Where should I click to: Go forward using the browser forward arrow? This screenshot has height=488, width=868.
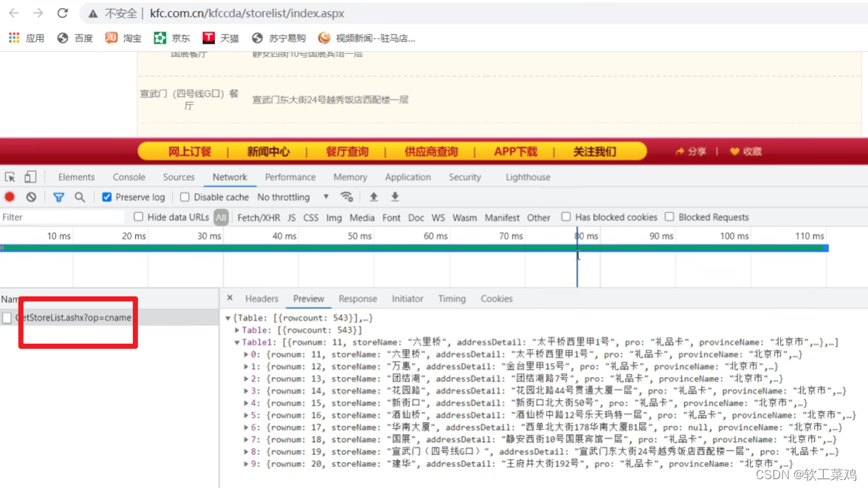coord(38,13)
